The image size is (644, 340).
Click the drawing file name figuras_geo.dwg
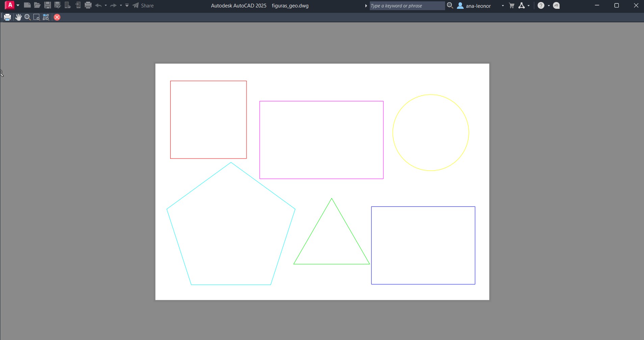(x=290, y=6)
